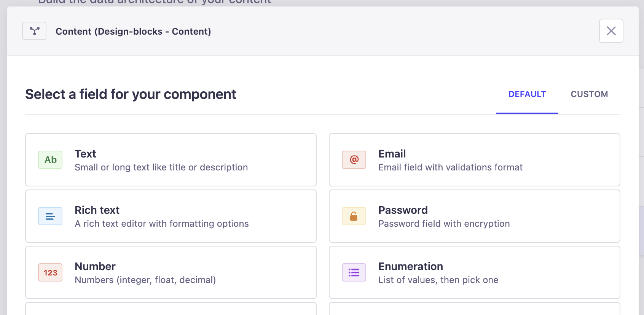Click the 'Select a field for your component' heading
Image resolution: width=644 pixels, height=315 pixels.
tap(131, 94)
